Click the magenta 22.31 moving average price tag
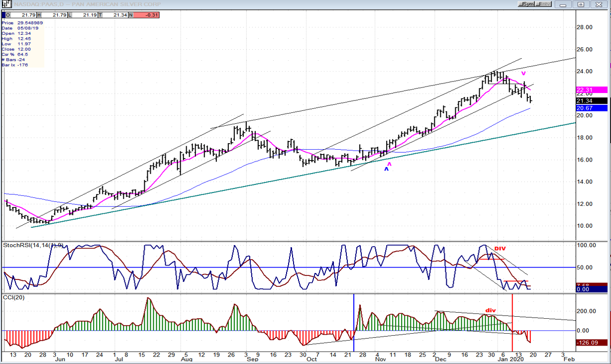Image resolution: width=611 pixels, height=364 pixels. 591,90
